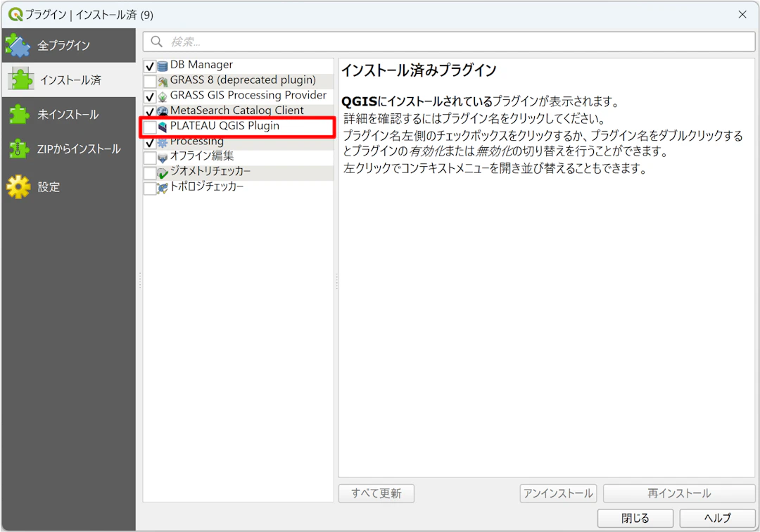
Task: Click the ヘルプ button
Action: (x=717, y=518)
